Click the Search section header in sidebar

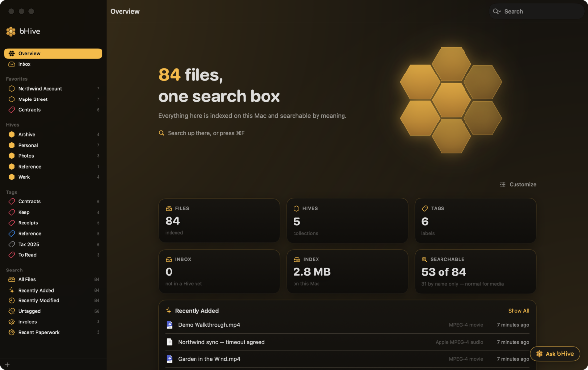[14, 270]
